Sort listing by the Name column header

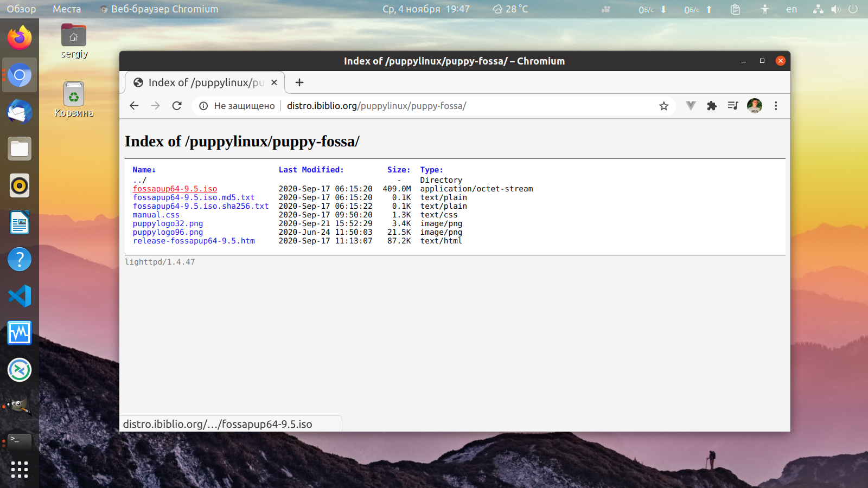[x=144, y=170]
